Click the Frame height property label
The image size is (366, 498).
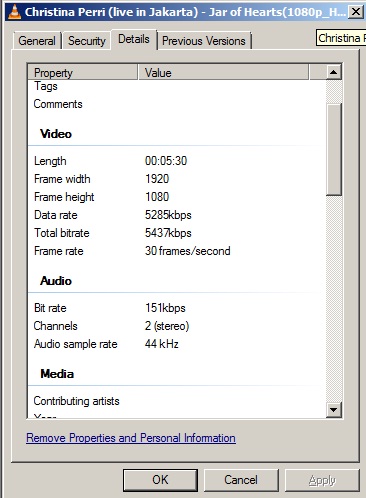[64, 197]
